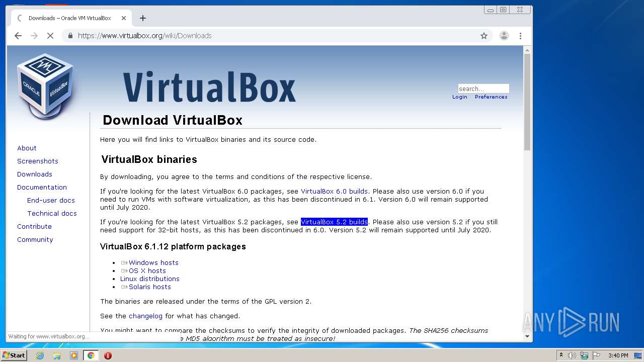Click the red Opera-style taskbar icon

pos(108,355)
